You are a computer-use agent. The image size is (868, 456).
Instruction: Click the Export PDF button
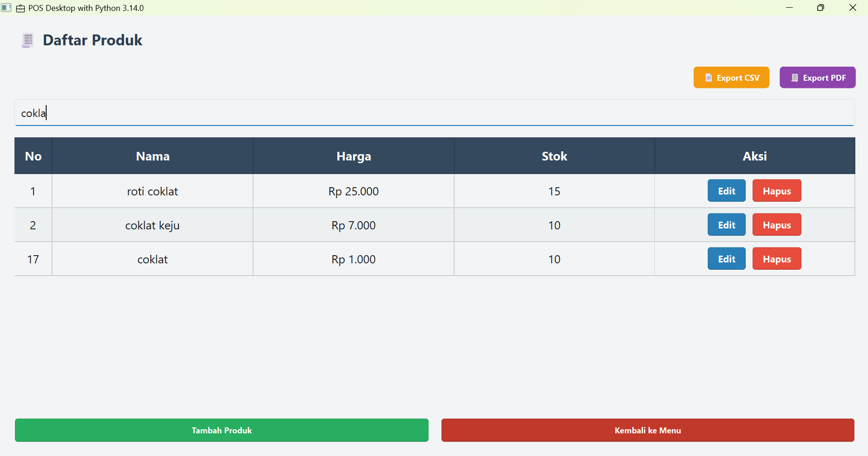coord(817,78)
